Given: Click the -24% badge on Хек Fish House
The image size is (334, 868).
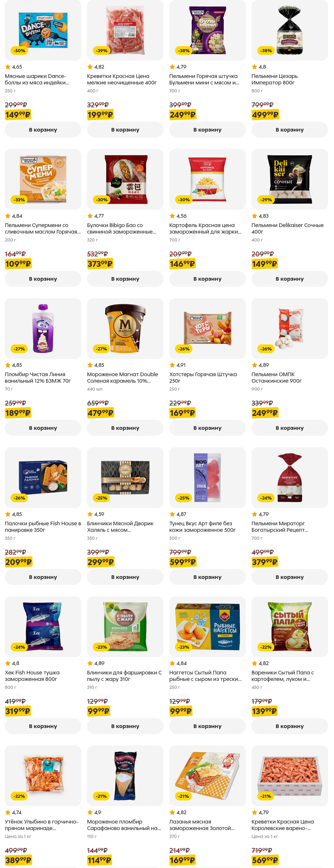Looking at the screenshot, I should click(x=19, y=647).
